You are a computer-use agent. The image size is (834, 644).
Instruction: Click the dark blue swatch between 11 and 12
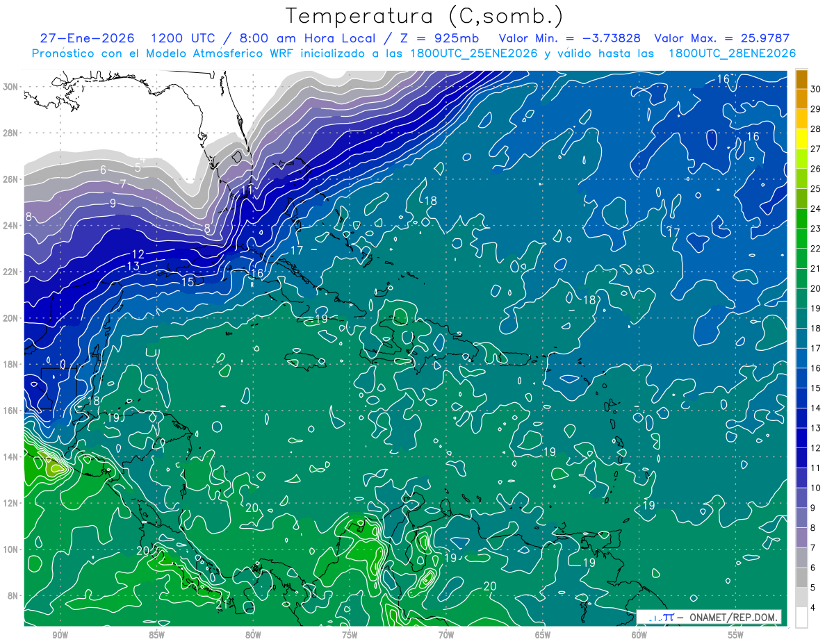tap(802, 457)
